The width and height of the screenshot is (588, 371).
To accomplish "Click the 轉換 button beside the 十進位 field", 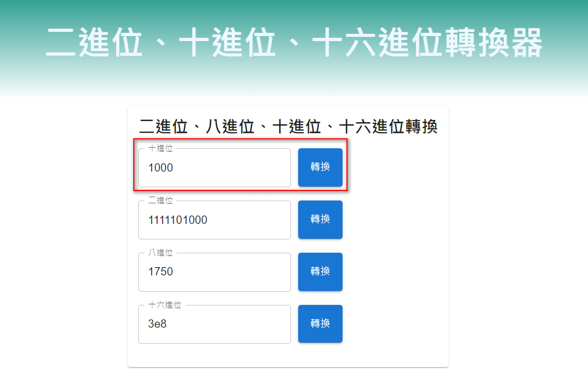I will tap(320, 167).
